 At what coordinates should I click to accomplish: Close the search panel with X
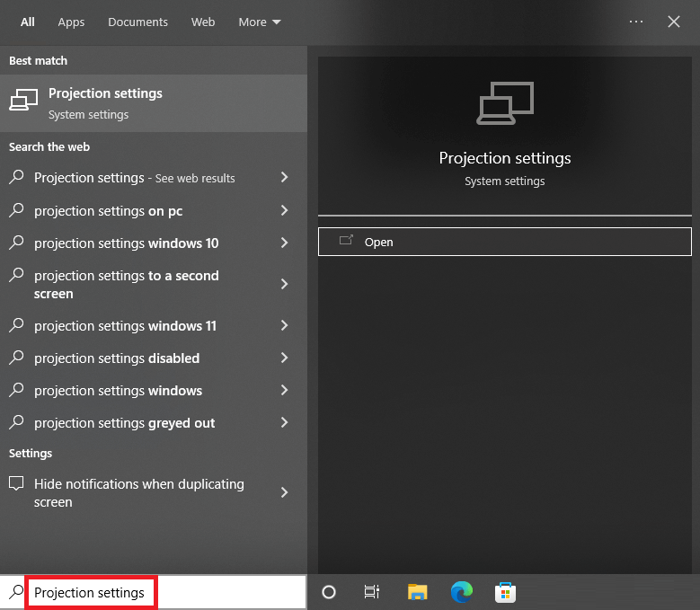(x=674, y=22)
